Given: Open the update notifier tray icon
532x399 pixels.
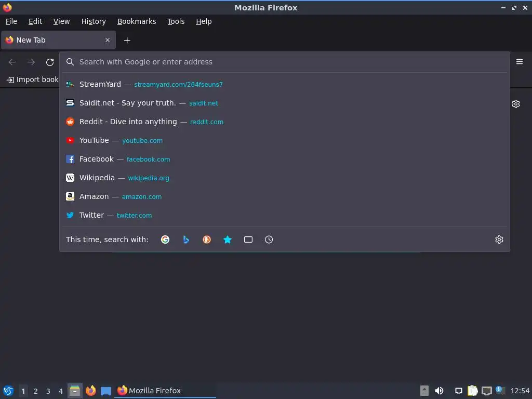Looking at the screenshot, I should [x=500, y=390].
